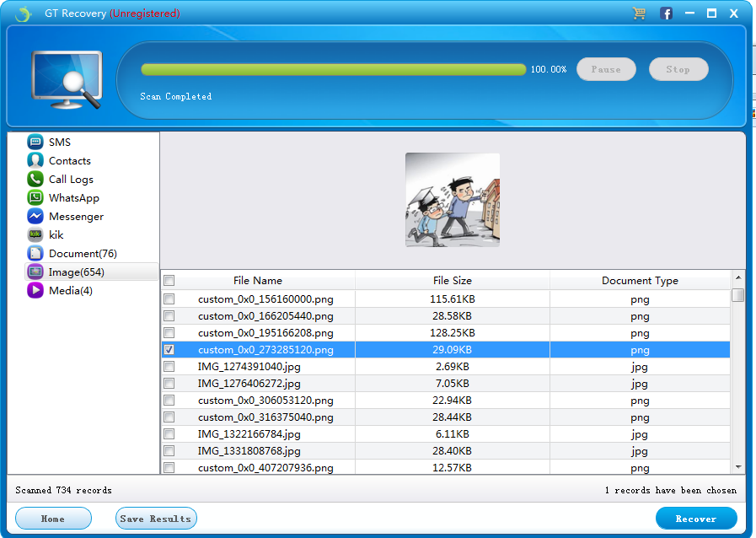Click the Messenger icon in sidebar
756x538 pixels.
coord(35,216)
